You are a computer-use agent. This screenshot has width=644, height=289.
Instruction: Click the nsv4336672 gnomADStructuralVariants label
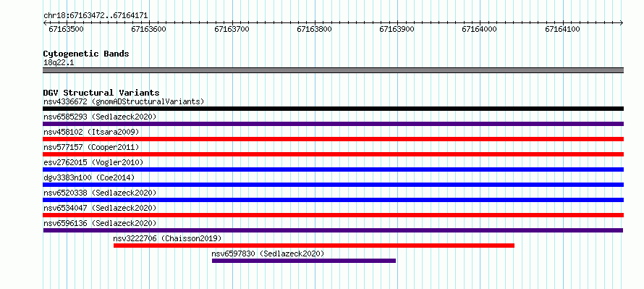124,101
